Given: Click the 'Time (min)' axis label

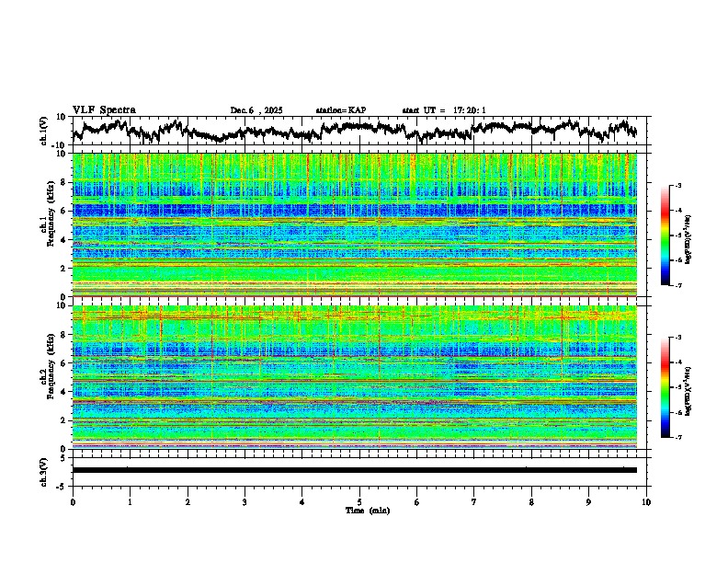Looking at the screenshot, I should click(x=368, y=511).
